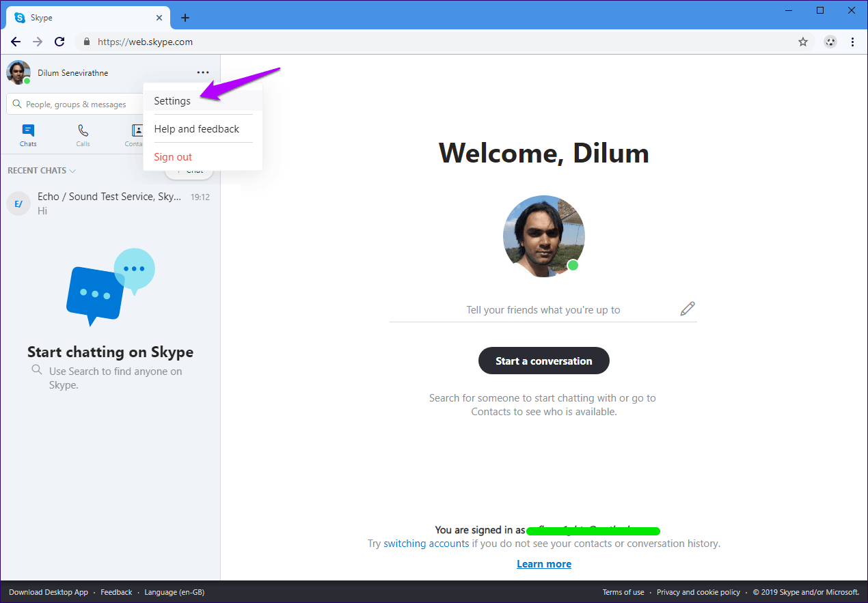
Task: Switch to the Chats tab
Action: (28, 135)
